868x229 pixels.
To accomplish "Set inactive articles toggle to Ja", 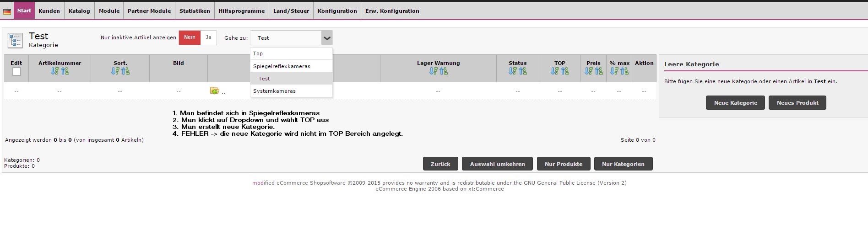I will [208, 37].
